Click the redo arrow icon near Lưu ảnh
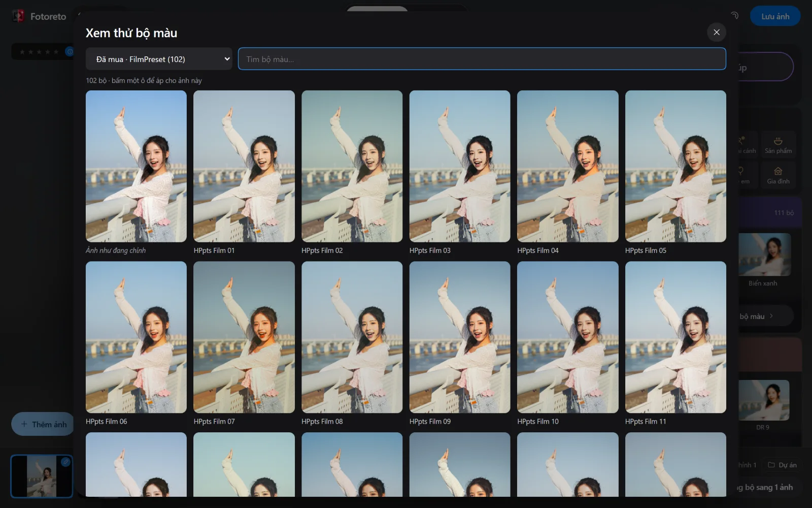This screenshot has height=508, width=812. (x=734, y=16)
